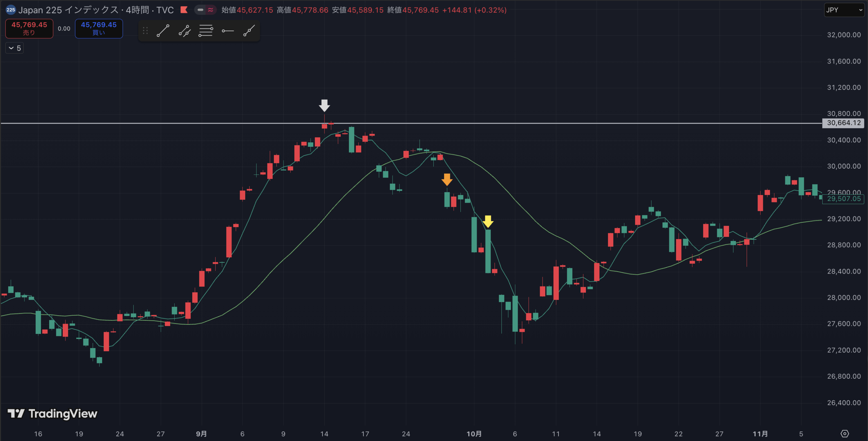Screen dimensions: 868x441
Task: Open chart settings gear at bottom right
Action: 844,434
